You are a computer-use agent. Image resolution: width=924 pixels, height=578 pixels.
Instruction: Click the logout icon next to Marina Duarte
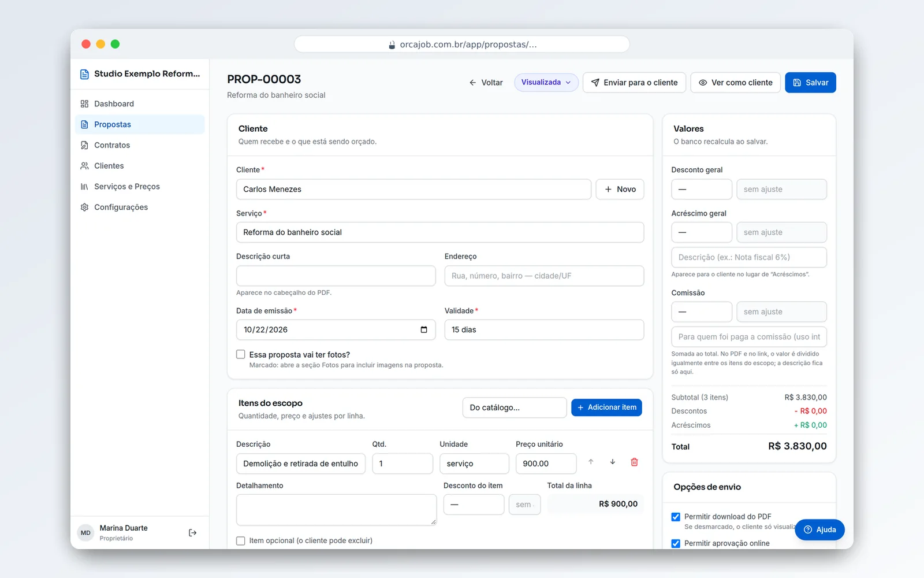pos(193,533)
